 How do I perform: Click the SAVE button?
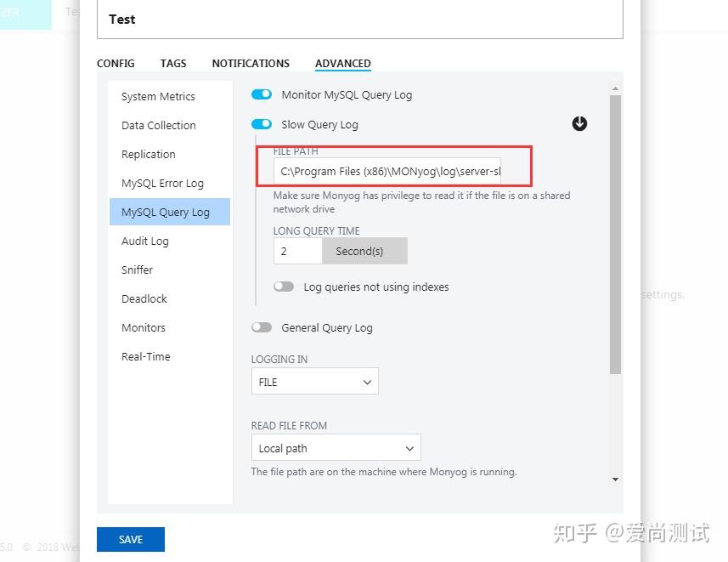pyautogui.click(x=130, y=539)
